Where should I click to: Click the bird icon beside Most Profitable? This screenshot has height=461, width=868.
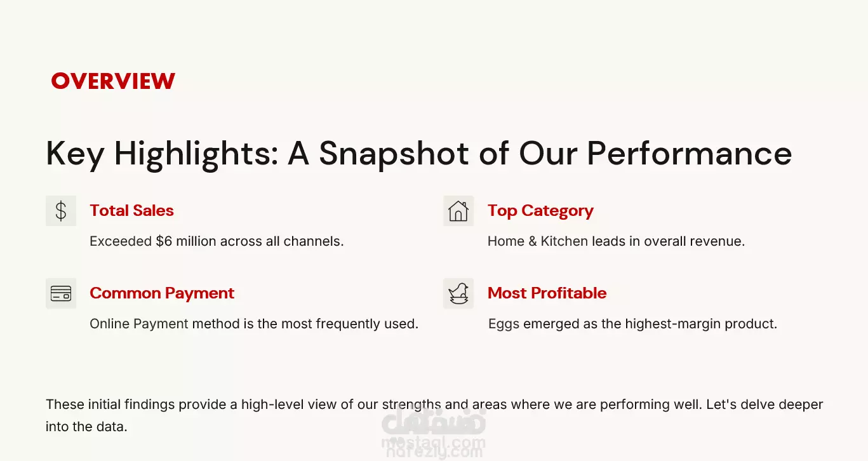coord(458,293)
